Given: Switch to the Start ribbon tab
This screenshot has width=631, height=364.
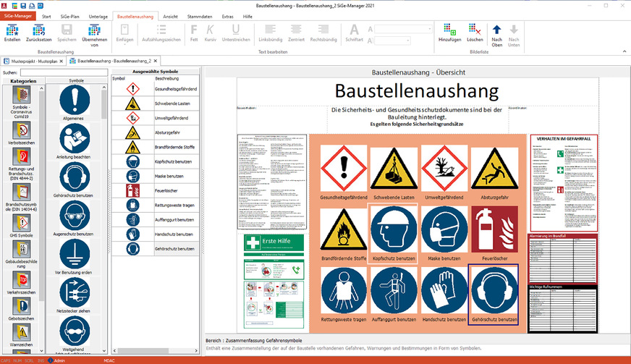Looking at the screenshot, I should point(46,17).
